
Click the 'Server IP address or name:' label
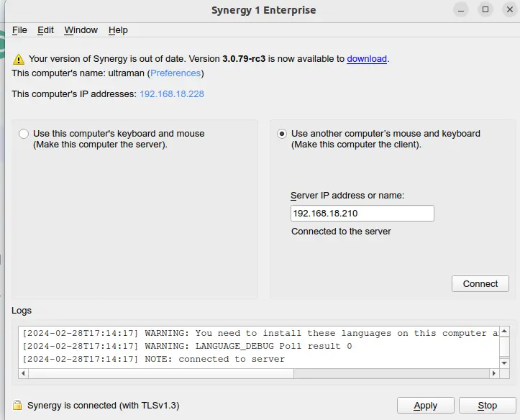[x=347, y=196]
